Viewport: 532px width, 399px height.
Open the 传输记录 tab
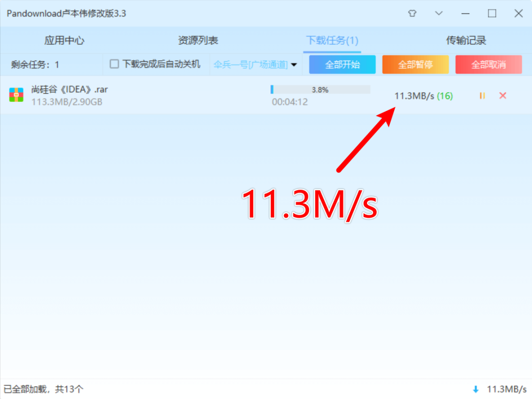[x=466, y=40]
